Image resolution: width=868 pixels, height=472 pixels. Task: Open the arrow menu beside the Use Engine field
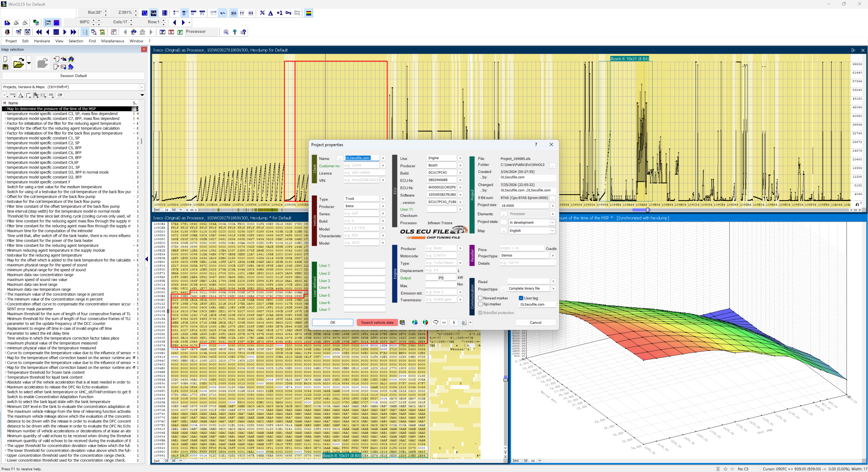pyautogui.click(x=460, y=158)
